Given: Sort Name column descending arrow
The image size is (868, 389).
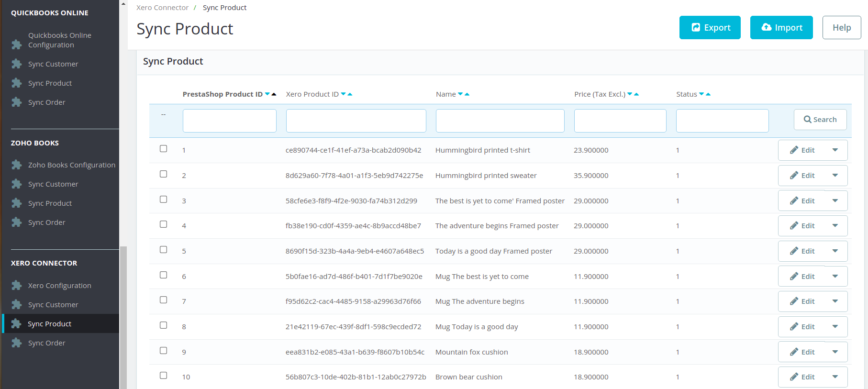Looking at the screenshot, I should click(x=461, y=94).
